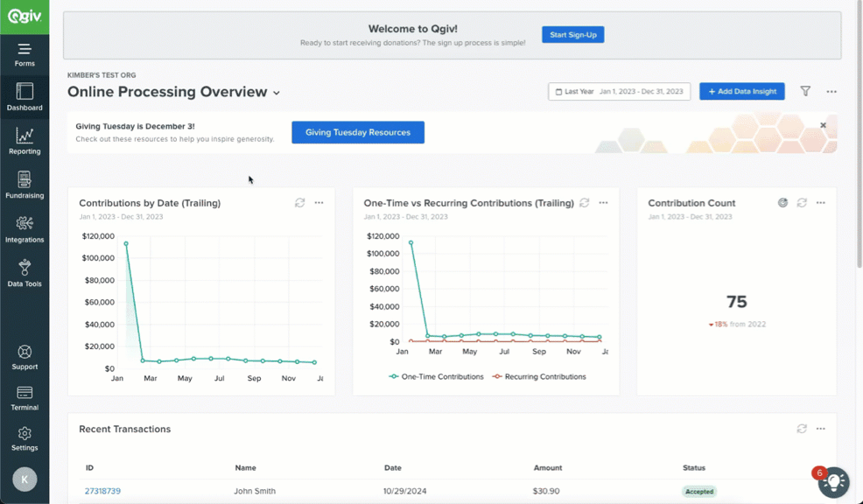
Task: Toggle Recurring Contributions legend series
Action: click(x=539, y=377)
